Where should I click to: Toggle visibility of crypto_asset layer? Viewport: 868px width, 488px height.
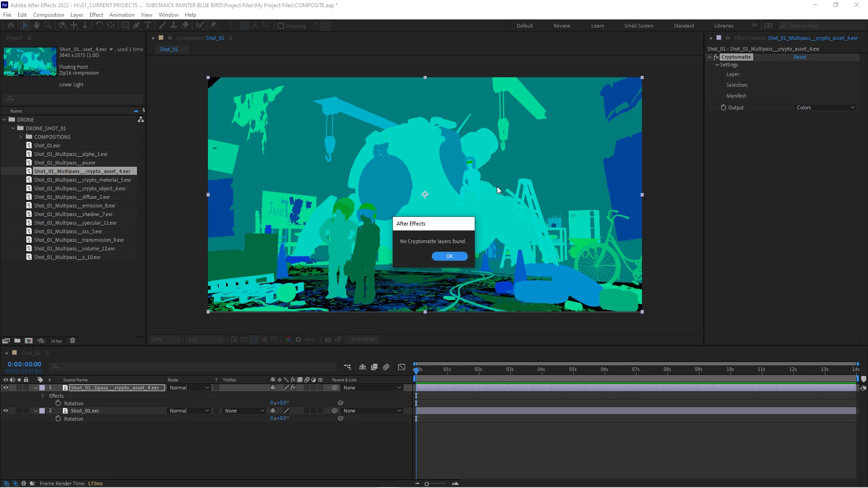[6, 388]
